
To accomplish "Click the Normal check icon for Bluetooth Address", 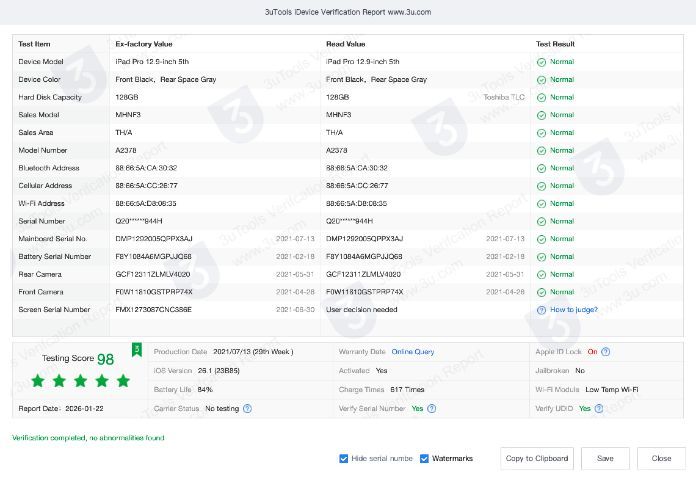I will click(x=541, y=169).
